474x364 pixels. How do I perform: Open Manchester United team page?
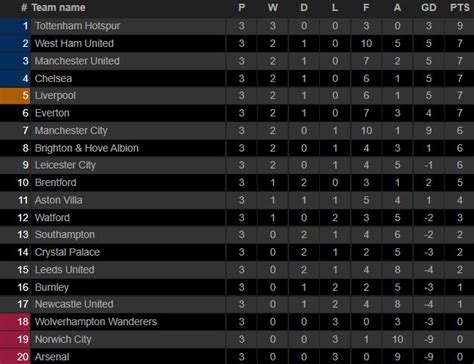77,61
